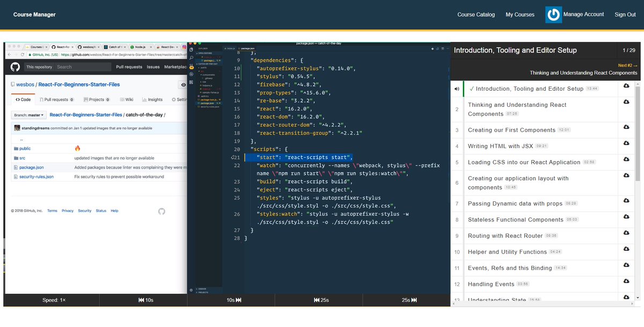Play lesson Creating our First Components
644x327 pixels.
click(x=511, y=130)
